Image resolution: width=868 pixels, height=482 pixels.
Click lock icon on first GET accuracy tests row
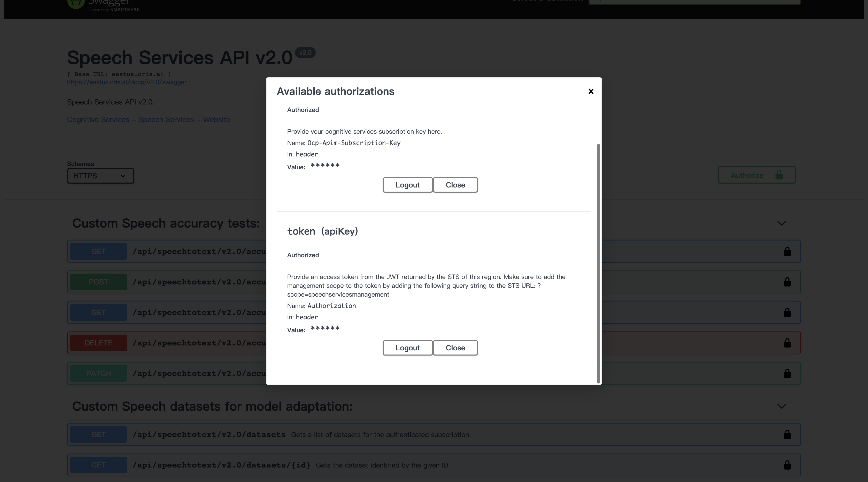(x=787, y=252)
